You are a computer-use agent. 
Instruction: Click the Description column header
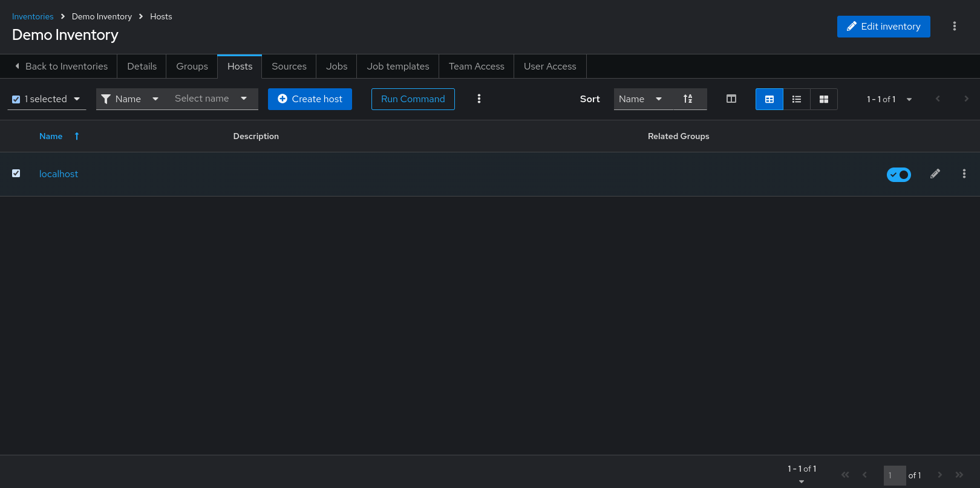256,136
